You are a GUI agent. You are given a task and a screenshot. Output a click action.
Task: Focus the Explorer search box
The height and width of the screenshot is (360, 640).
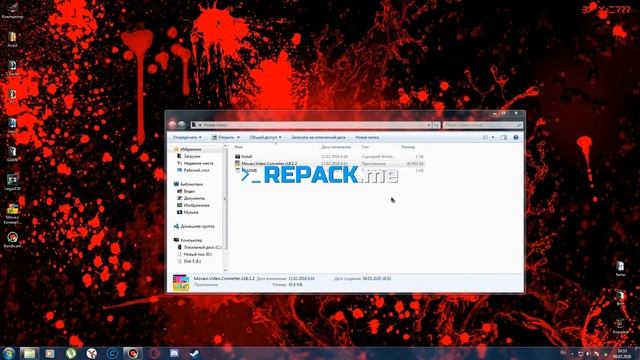(482, 125)
